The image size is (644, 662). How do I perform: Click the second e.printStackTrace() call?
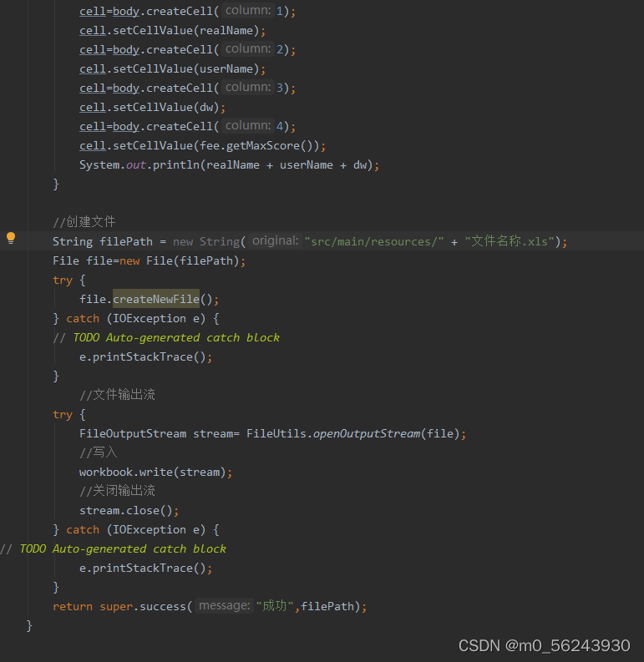point(146,568)
